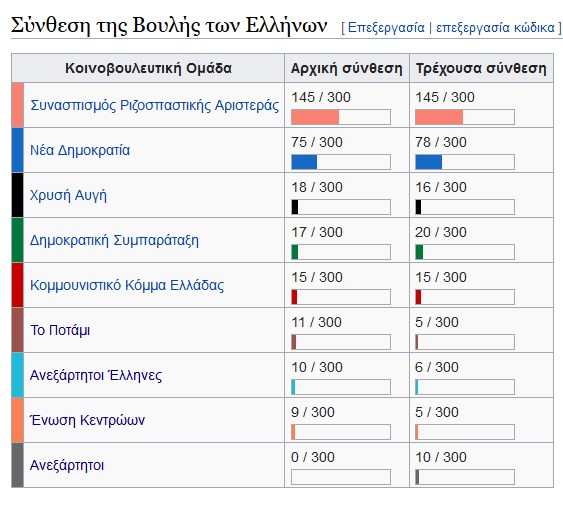This screenshot has height=505, width=563.
Task: Click the salmon color swatch beside ΣΥΡΙΖΑ row
Action: click(18, 105)
